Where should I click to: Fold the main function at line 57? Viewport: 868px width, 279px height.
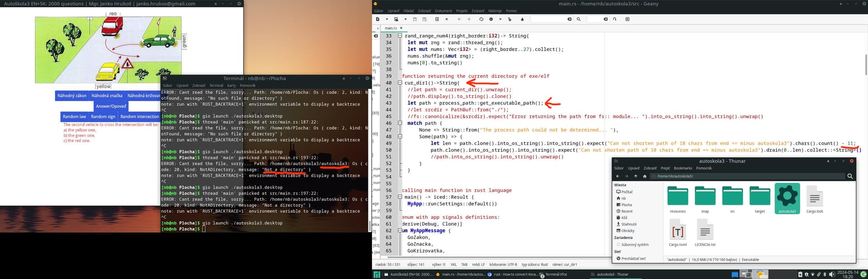[x=400, y=197]
